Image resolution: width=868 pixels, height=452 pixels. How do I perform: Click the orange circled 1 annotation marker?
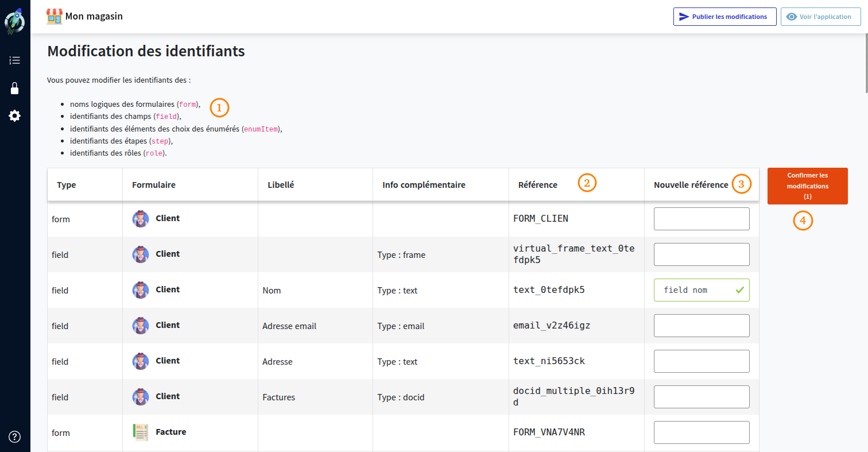point(219,107)
